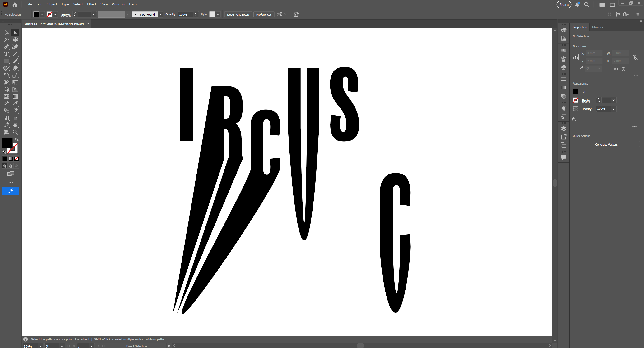644x348 pixels.
Task: Open the Layers panel icon
Action: pos(564,129)
